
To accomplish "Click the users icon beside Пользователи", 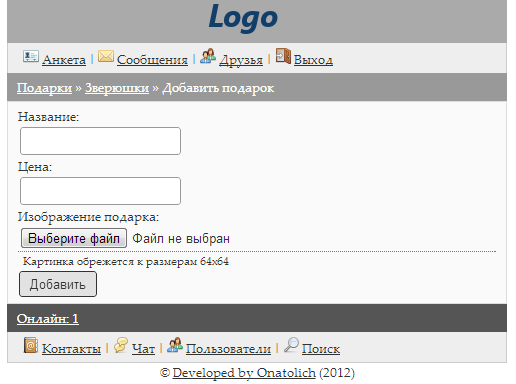I will [x=175, y=345].
